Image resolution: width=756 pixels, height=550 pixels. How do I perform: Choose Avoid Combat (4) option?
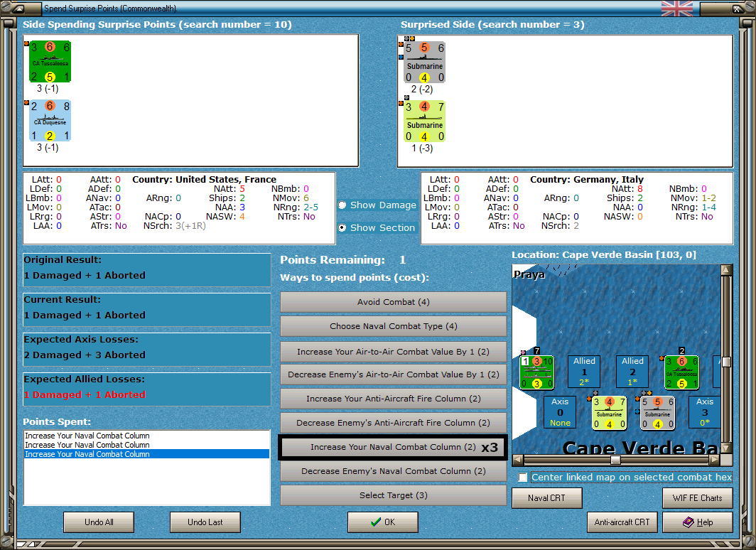393,302
